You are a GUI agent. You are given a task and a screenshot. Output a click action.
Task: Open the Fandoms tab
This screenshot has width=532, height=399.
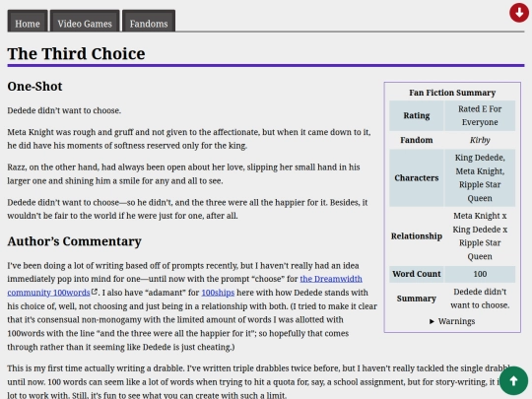pyautogui.click(x=149, y=21)
